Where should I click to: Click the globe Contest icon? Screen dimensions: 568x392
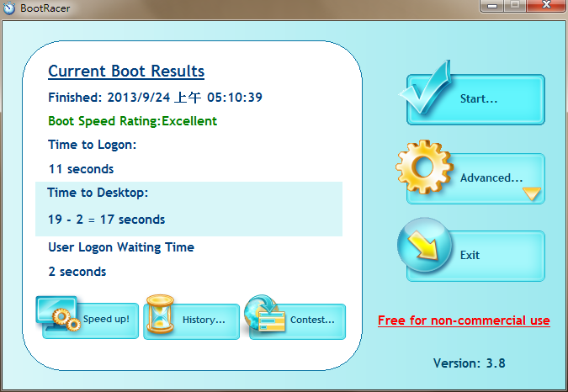264,314
